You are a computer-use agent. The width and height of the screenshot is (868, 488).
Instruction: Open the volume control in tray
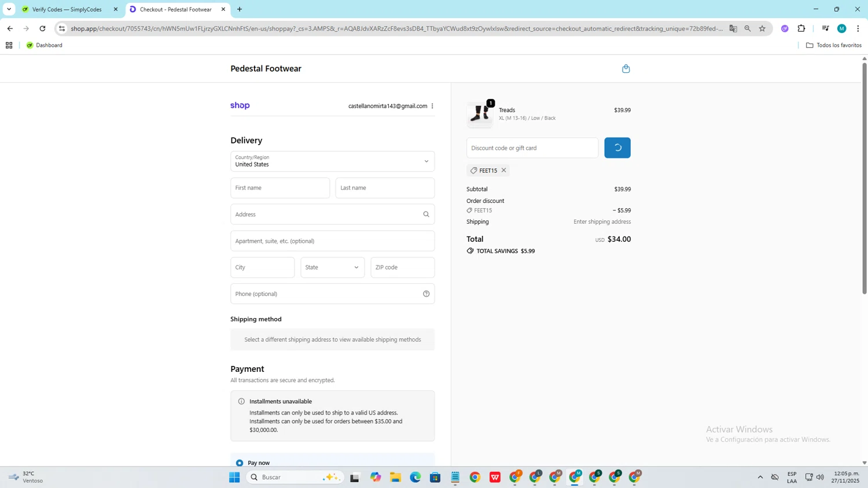820,477
